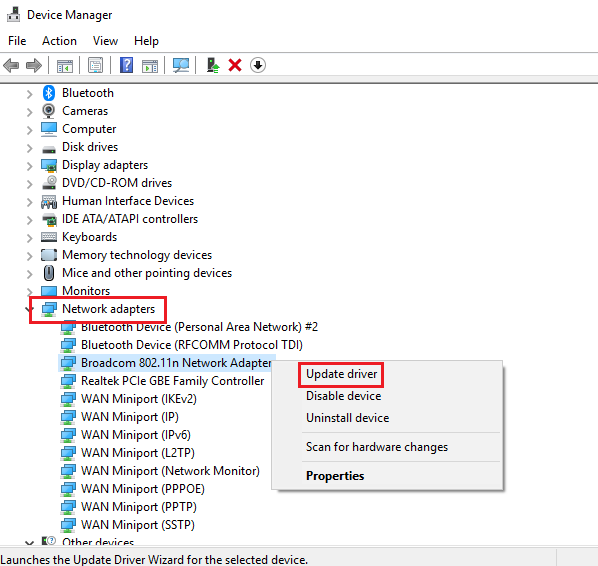The image size is (598, 566).
Task: Select WAN Miniport (PPPOE)
Action: 143,489
